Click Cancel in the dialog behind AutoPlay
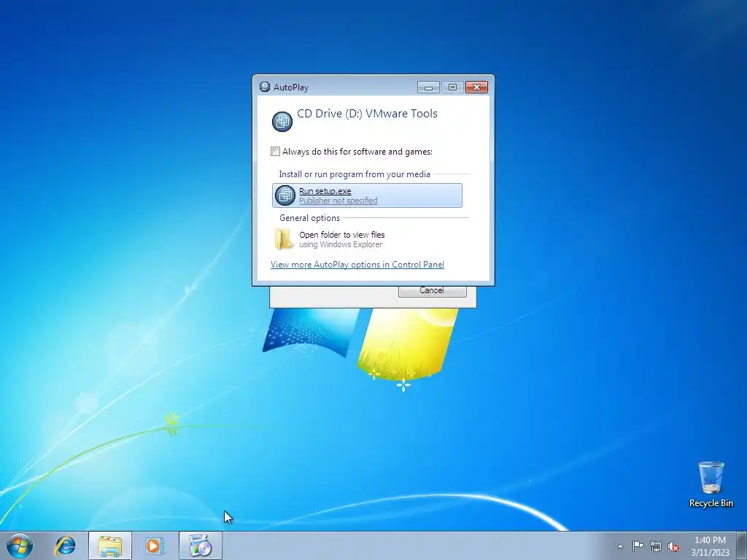The image size is (747, 560). pyautogui.click(x=432, y=290)
